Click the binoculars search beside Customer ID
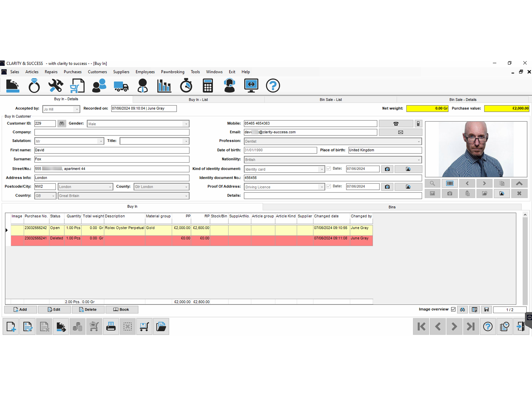532x397 pixels. (x=62, y=123)
